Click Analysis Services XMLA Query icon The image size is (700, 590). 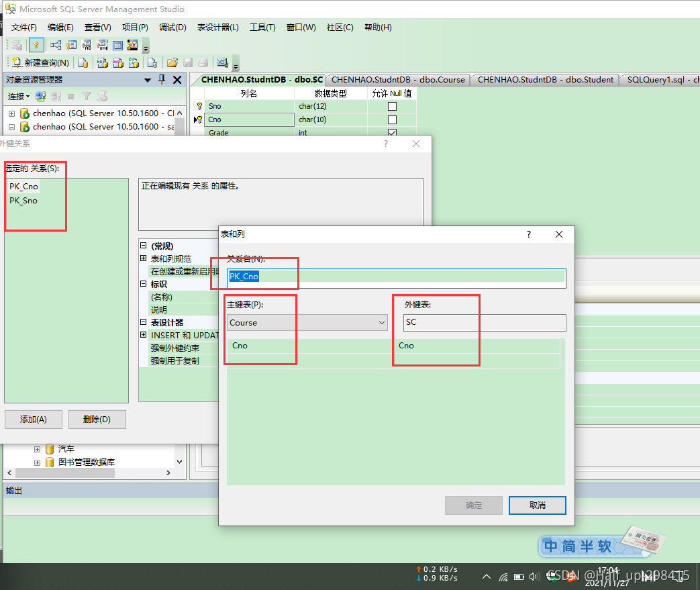(134, 62)
